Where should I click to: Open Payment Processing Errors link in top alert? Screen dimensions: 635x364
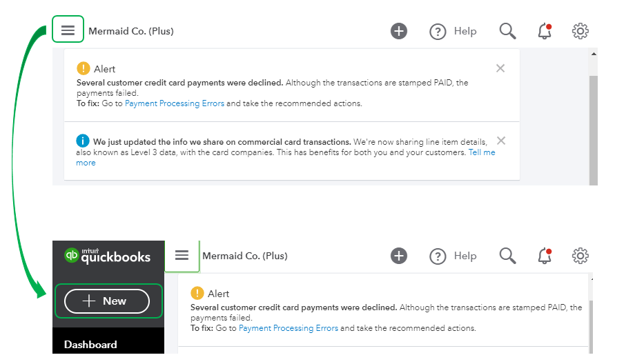pyautogui.click(x=175, y=103)
